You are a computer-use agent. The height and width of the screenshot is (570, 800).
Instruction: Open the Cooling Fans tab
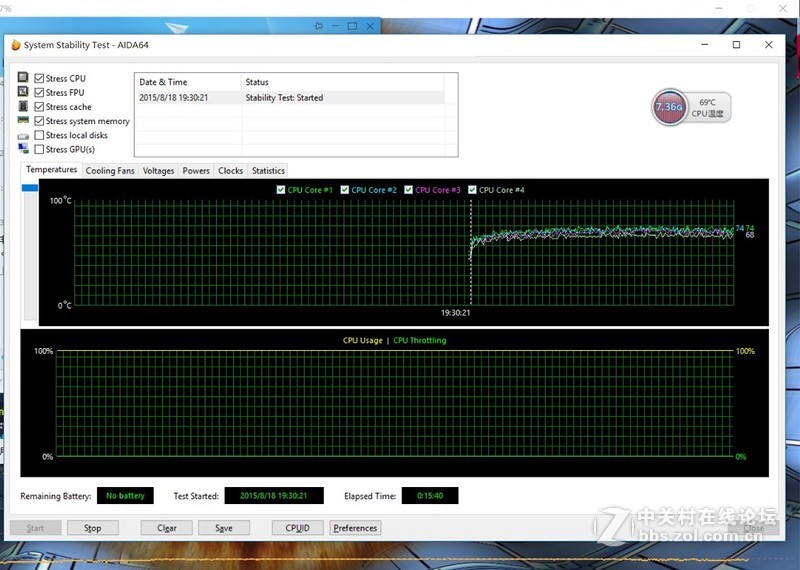(x=110, y=170)
